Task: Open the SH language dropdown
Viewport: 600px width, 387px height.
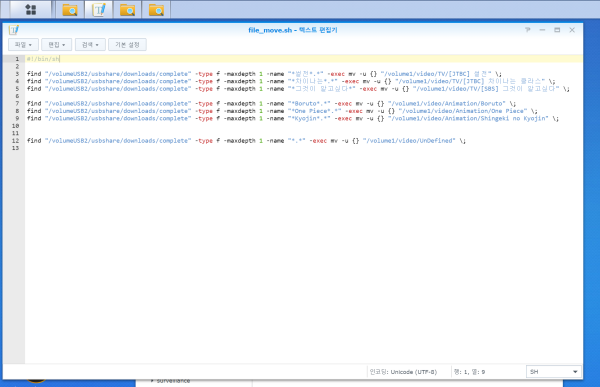Action: 554,372
